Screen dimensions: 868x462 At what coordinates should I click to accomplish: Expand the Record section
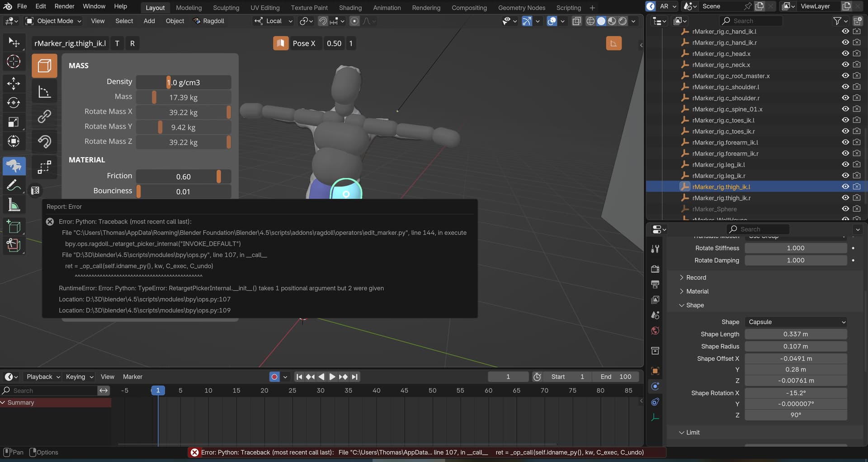pyautogui.click(x=696, y=278)
